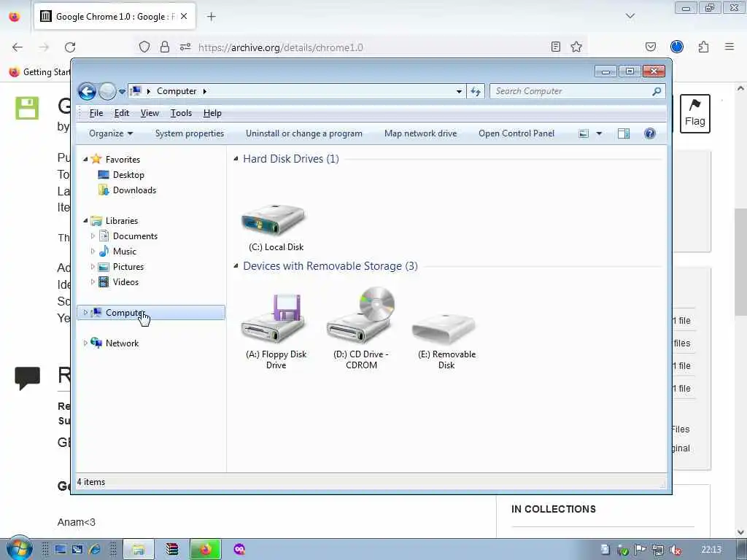Open the recent locations dropdown arrow

(122, 91)
